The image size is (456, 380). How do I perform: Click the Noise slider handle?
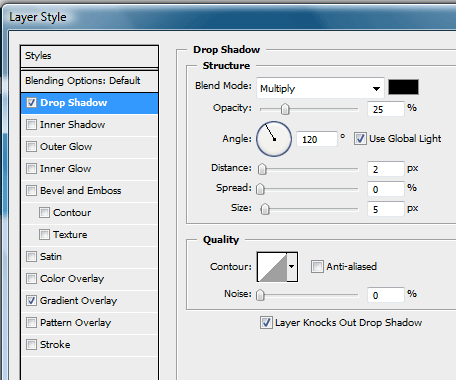[x=260, y=295]
